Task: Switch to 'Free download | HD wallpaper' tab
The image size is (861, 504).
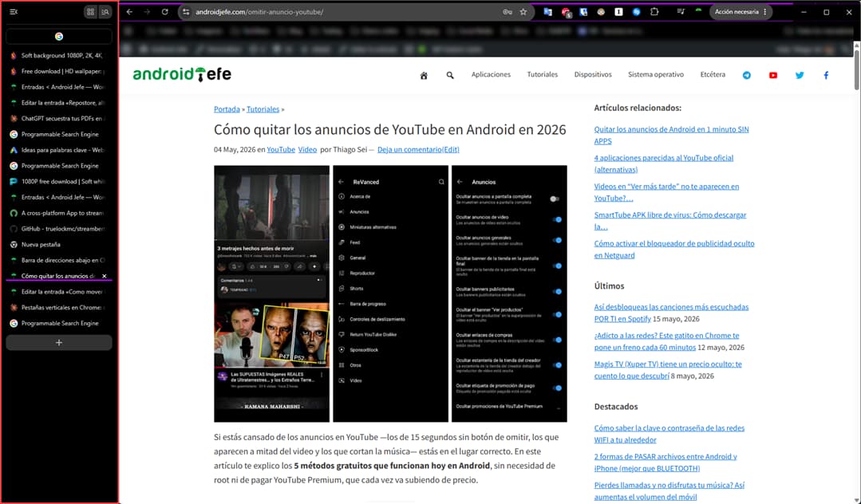Action: pyautogui.click(x=59, y=71)
